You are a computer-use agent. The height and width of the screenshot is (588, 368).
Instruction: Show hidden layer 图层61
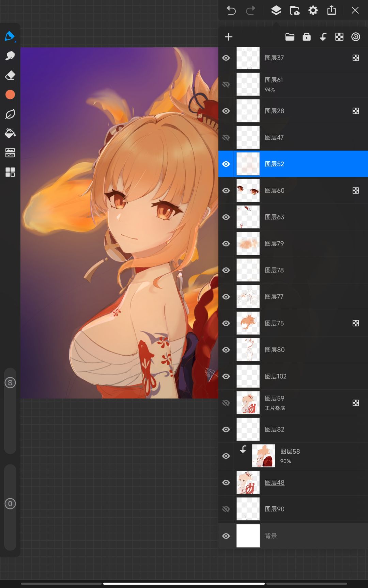coord(226,84)
